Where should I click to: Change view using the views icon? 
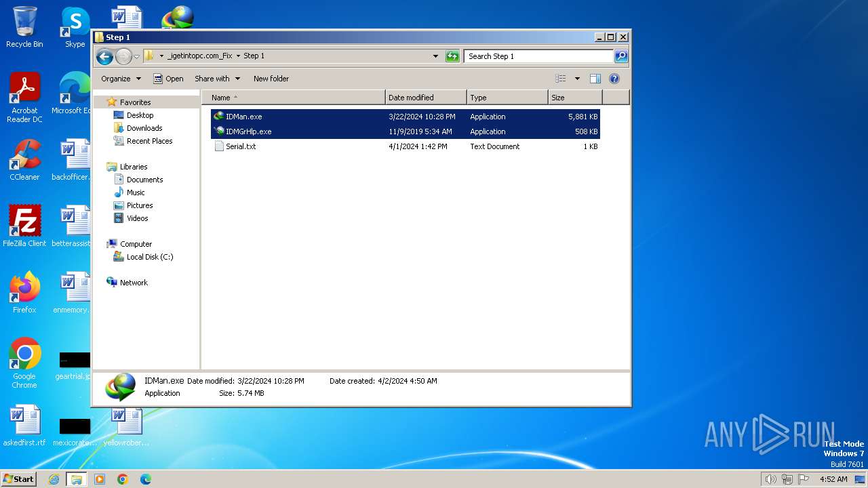pos(561,79)
